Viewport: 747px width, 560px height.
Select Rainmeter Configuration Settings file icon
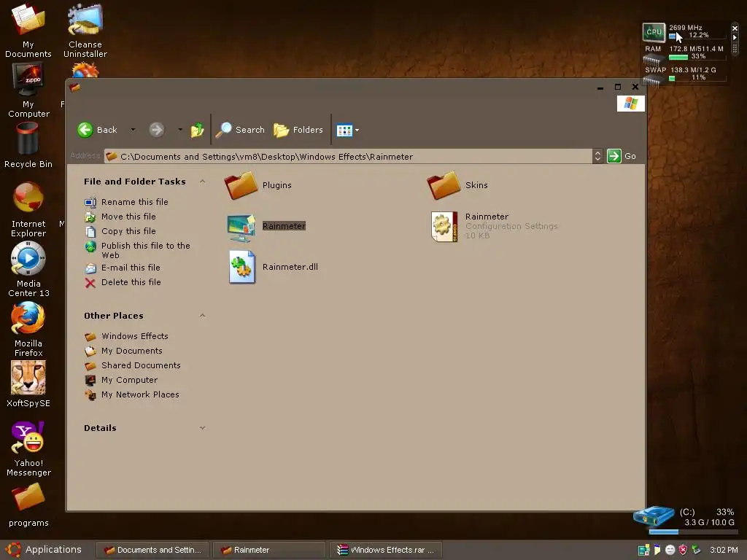tap(444, 227)
